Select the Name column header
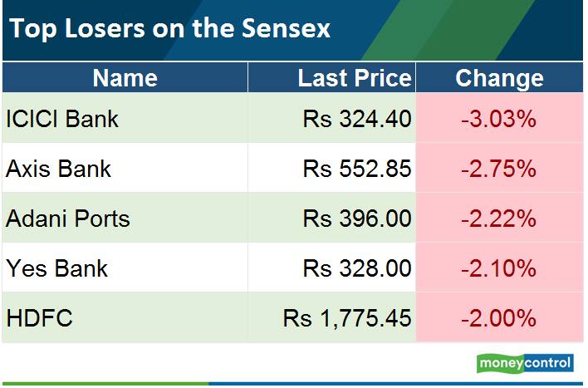Screen dimensions: 588x388 125,78
